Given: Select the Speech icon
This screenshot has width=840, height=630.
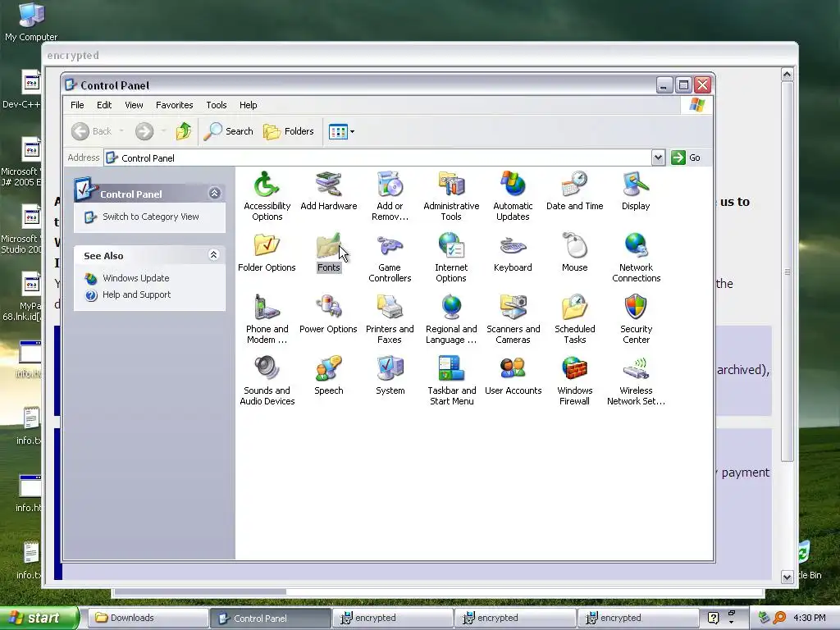Looking at the screenshot, I should (x=328, y=376).
